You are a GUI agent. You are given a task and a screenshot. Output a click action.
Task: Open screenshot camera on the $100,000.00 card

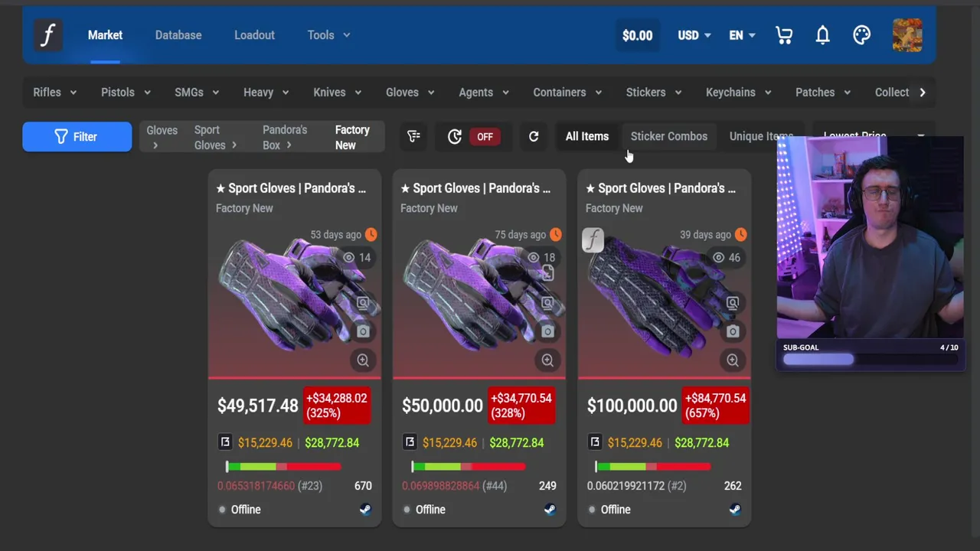click(x=733, y=331)
